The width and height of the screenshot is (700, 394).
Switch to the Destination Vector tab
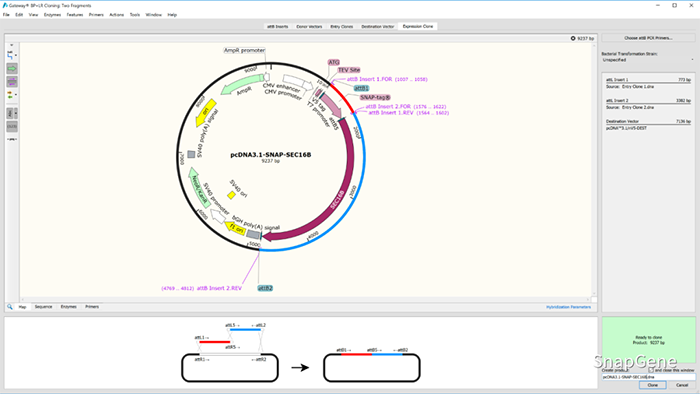pyautogui.click(x=378, y=27)
